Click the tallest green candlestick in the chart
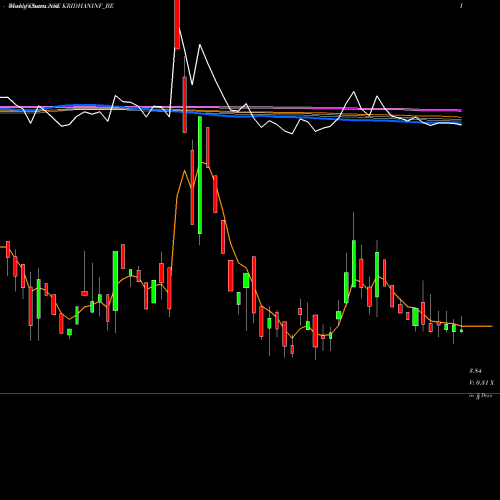 click(x=200, y=175)
